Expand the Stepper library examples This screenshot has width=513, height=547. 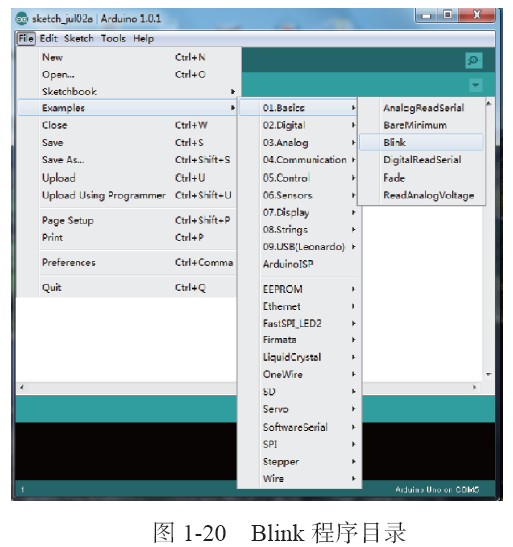click(299, 462)
